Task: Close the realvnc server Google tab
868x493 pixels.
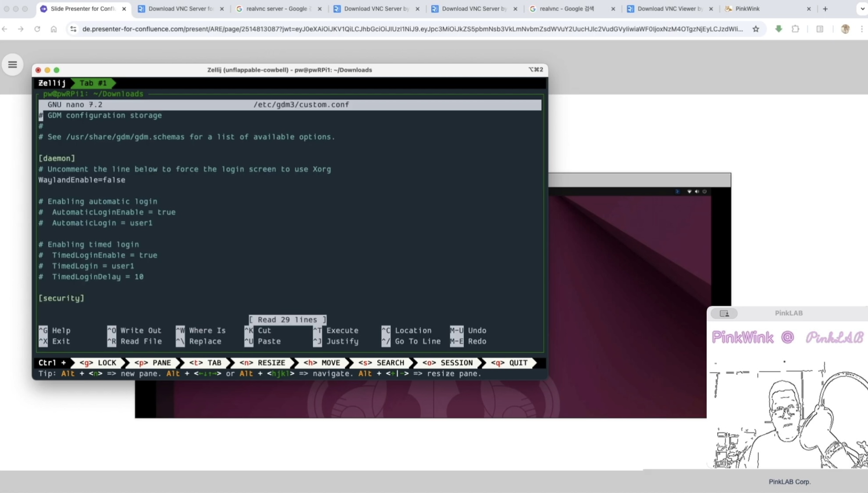Action: (320, 9)
